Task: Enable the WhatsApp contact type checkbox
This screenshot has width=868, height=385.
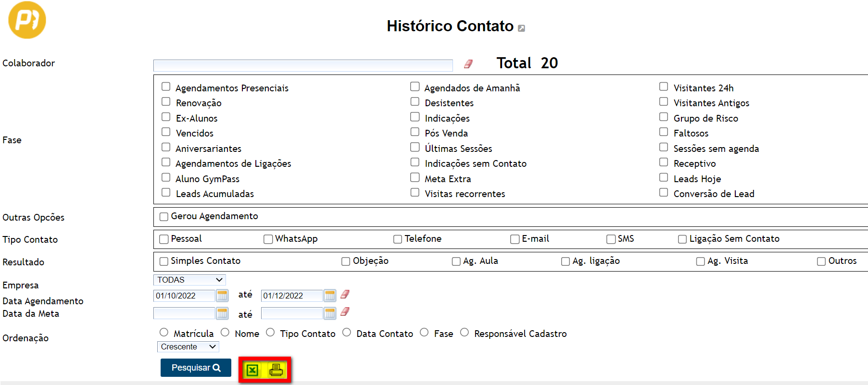Action: click(x=268, y=239)
